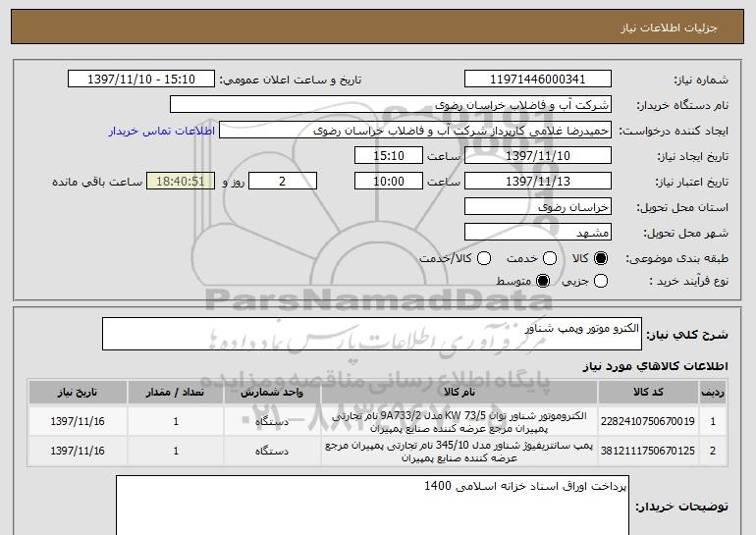Viewport: 756px width, 535px height.
Task: Click the quantity cell in row 2
Action: click(x=176, y=452)
